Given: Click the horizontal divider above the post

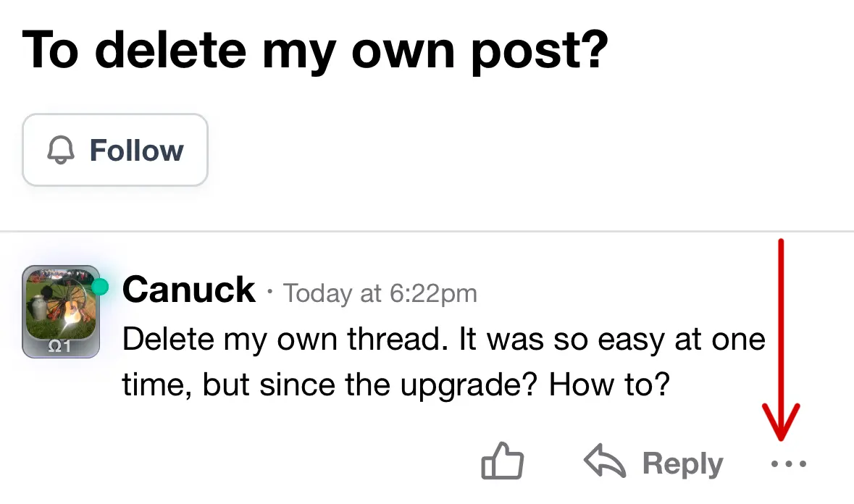Looking at the screenshot, I should [x=427, y=231].
